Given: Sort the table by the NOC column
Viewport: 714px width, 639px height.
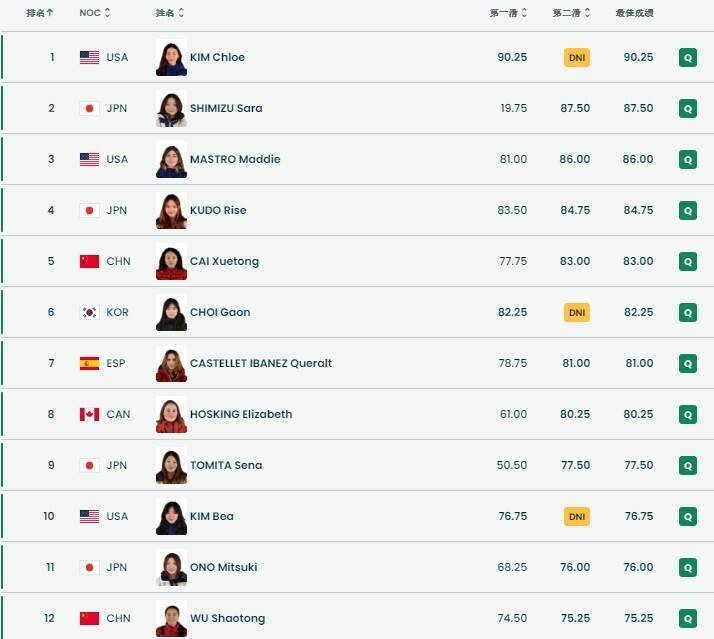Looking at the screenshot, I should coord(95,13).
